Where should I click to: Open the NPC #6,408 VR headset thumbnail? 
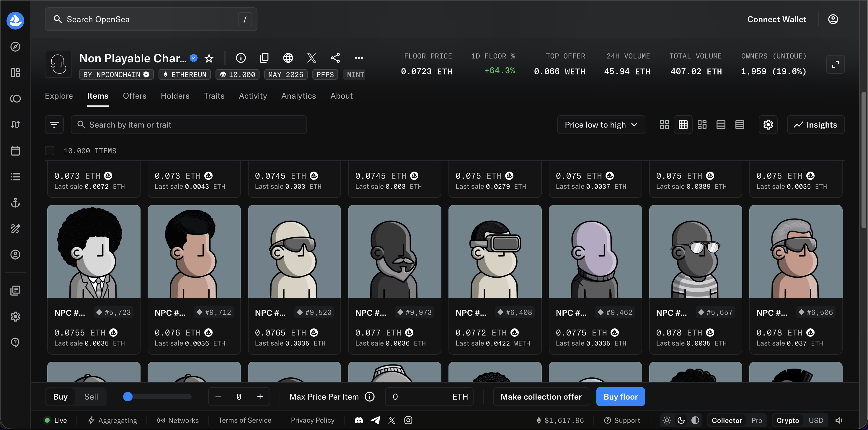pyautogui.click(x=495, y=251)
